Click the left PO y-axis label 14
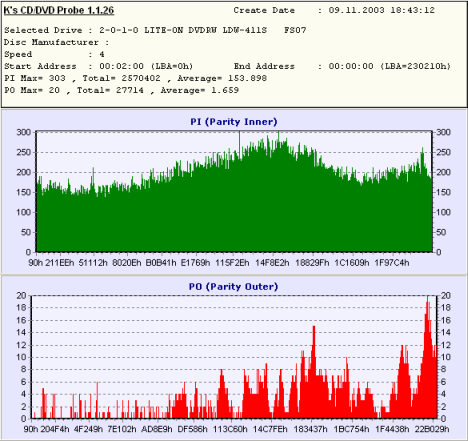Viewport: 468px width, 441px height. point(21,332)
